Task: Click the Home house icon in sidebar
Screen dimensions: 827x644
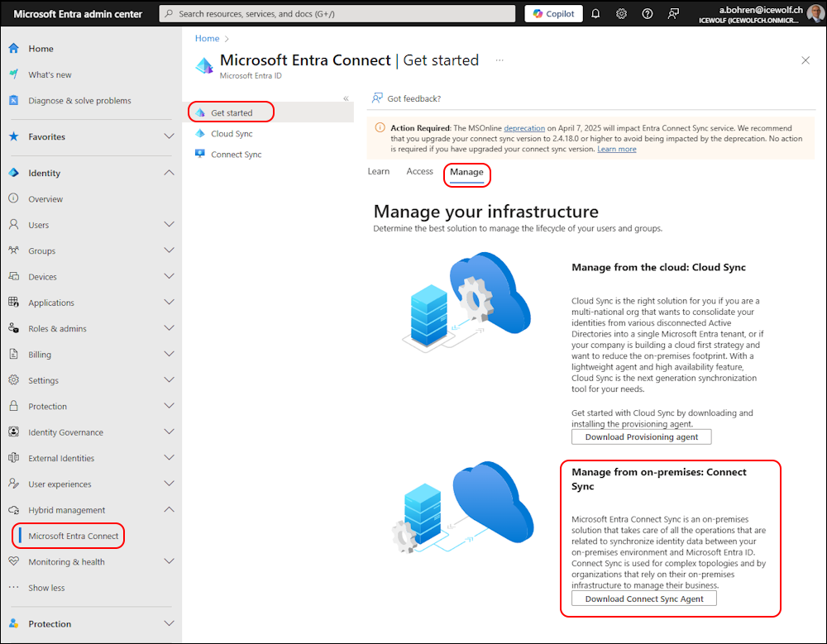Action: click(x=14, y=49)
